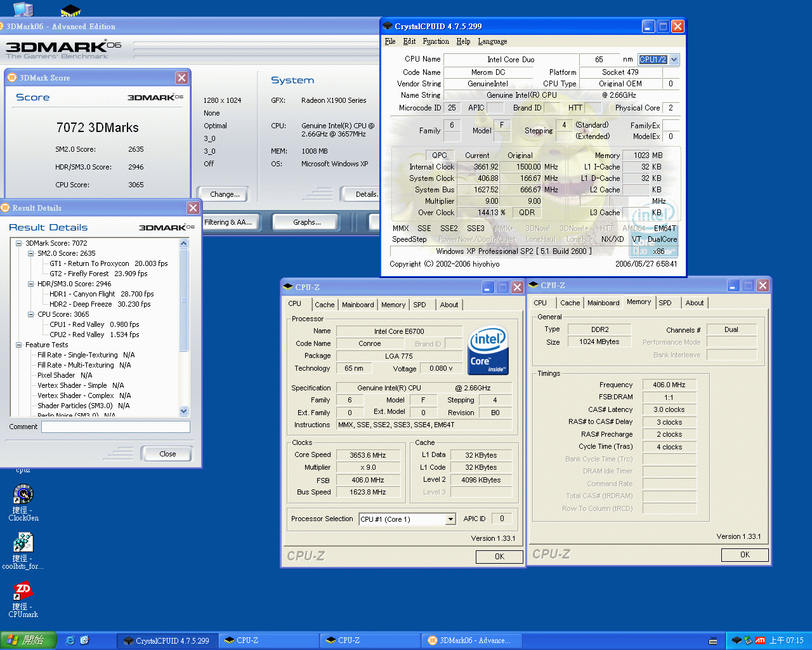Switch to Cache tab in left CPU-Z
Viewport: 812px width, 650px height.
point(324,305)
